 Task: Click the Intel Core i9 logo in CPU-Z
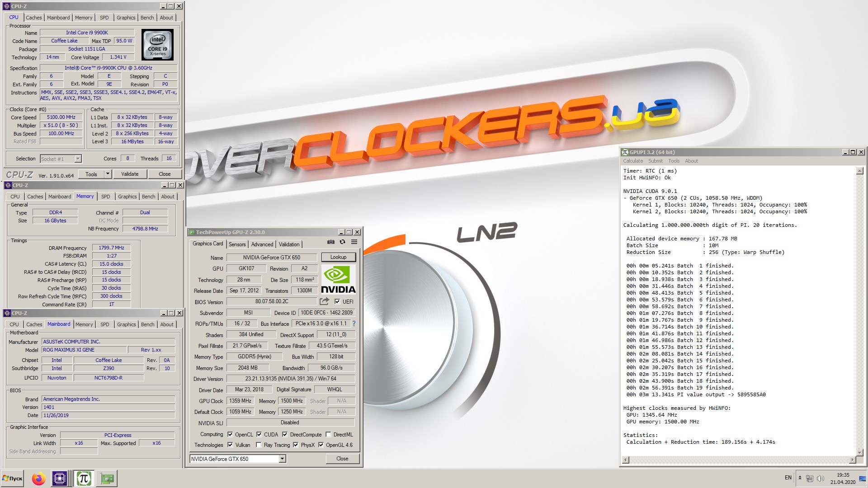coord(157,45)
